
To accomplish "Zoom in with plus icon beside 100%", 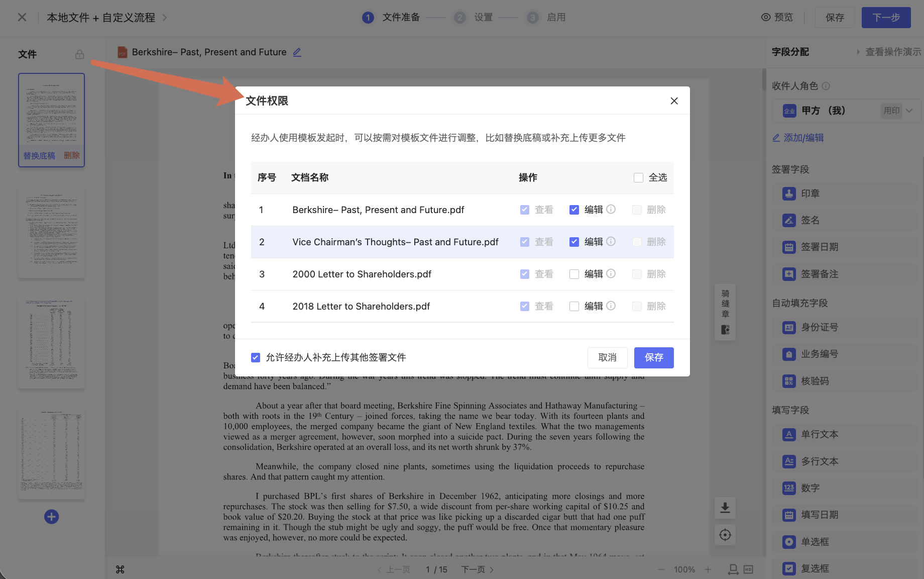I will tap(708, 569).
